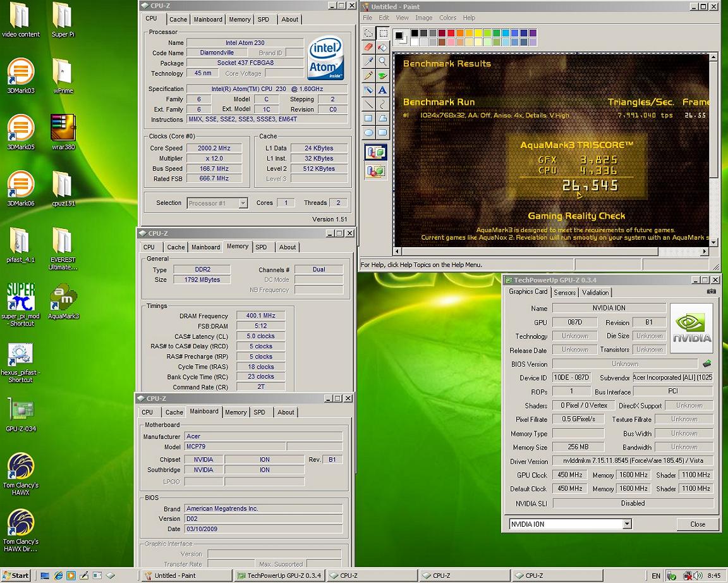Choose opaque selection mode option in Paint
Viewport: 728px width, 583px height.
tap(375, 152)
